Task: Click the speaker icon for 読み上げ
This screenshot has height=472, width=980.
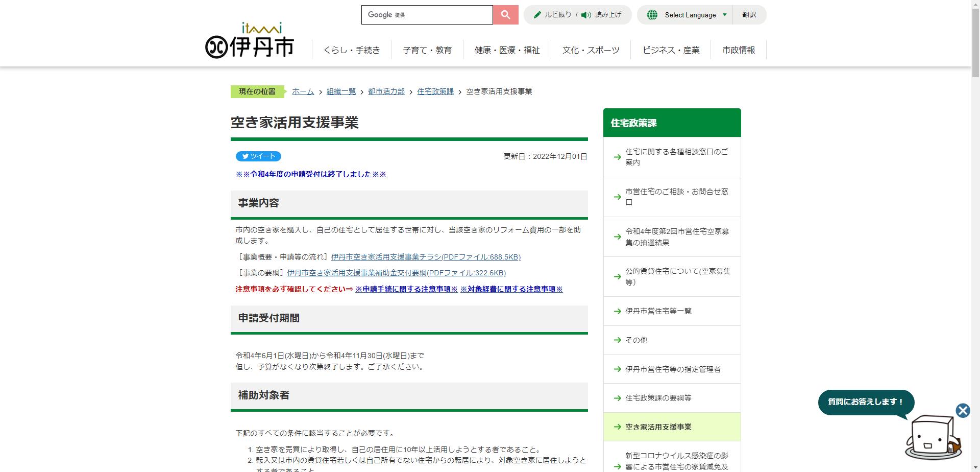Action: coord(586,15)
